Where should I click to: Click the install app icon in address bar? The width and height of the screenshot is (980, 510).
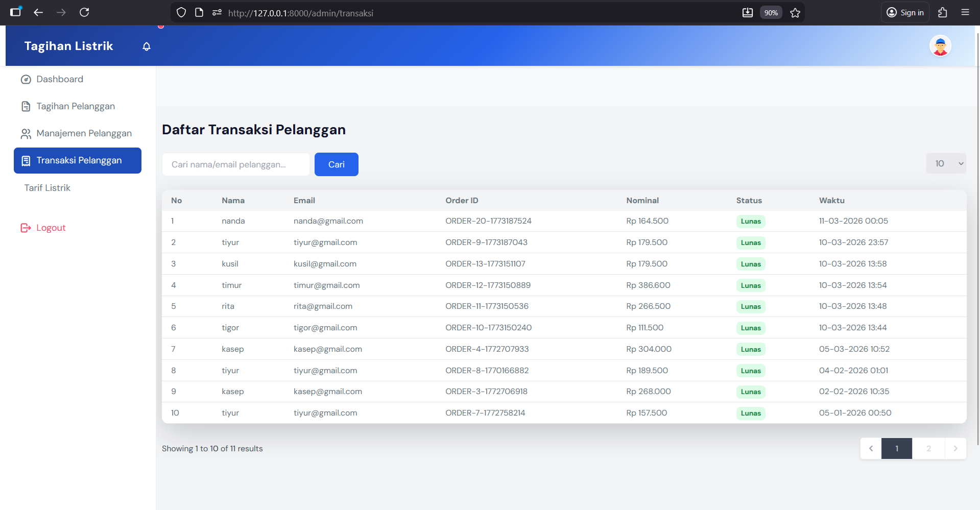coord(748,13)
